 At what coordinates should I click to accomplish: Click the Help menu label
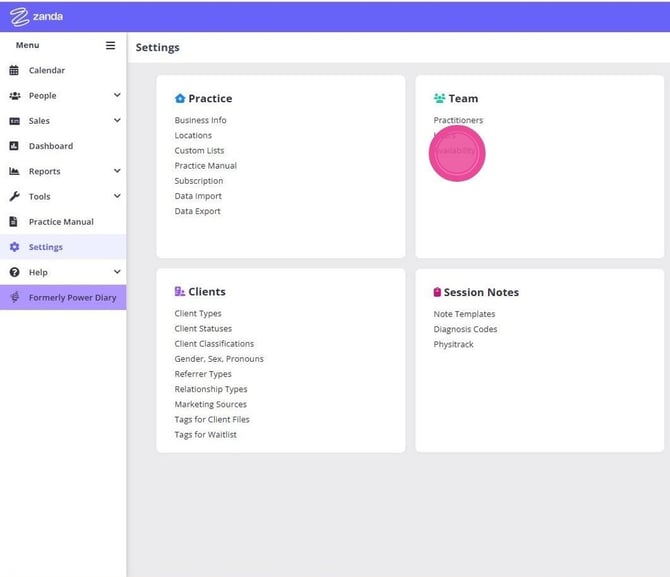click(38, 272)
